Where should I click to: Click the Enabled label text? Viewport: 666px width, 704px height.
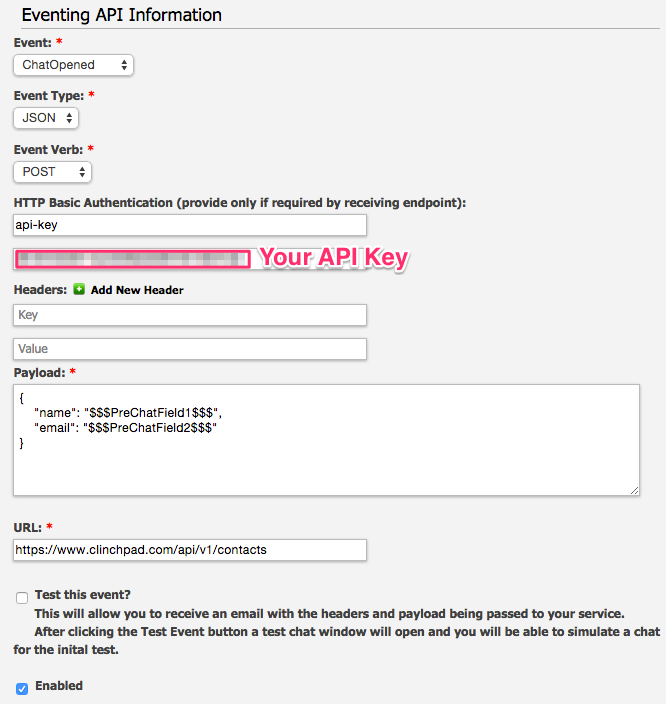click(59, 686)
